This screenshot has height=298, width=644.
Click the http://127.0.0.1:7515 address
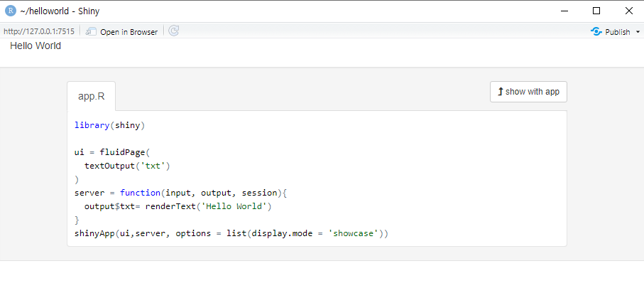pos(39,32)
